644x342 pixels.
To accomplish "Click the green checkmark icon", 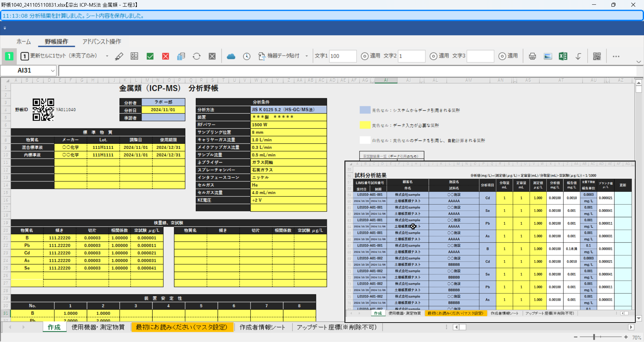I will pyautogui.click(x=150, y=56).
